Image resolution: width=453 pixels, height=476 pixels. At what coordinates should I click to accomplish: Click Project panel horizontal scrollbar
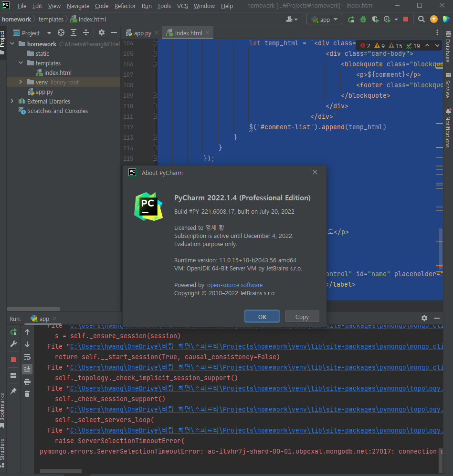[x=33, y=309]
